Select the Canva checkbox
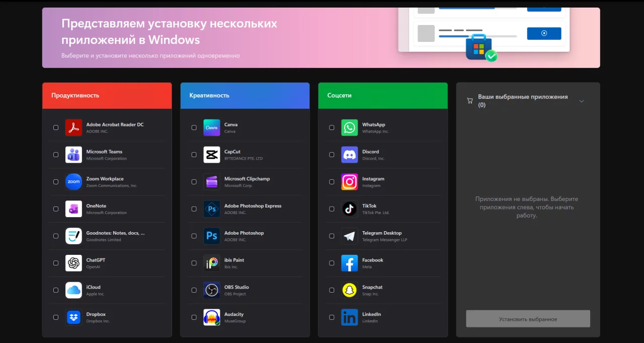This screenshot has height=343, width=644. (194, 128)
